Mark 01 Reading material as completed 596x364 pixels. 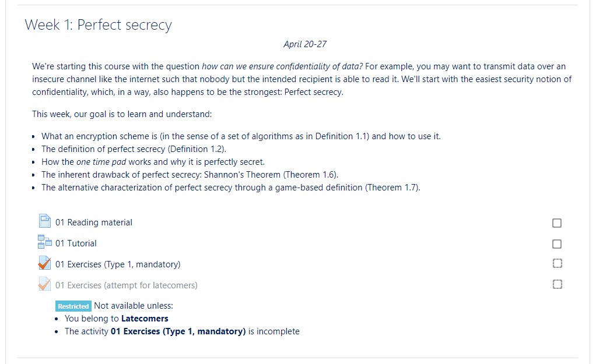pyautogui.click(x=557, y=223)
